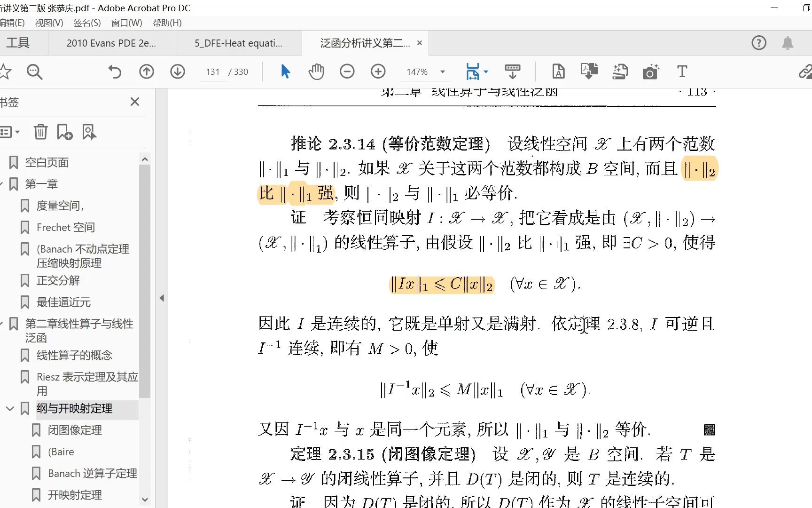Restore the Acrobat window size
Viewport: 812px width, 508px height.
[x=806, y=8]
